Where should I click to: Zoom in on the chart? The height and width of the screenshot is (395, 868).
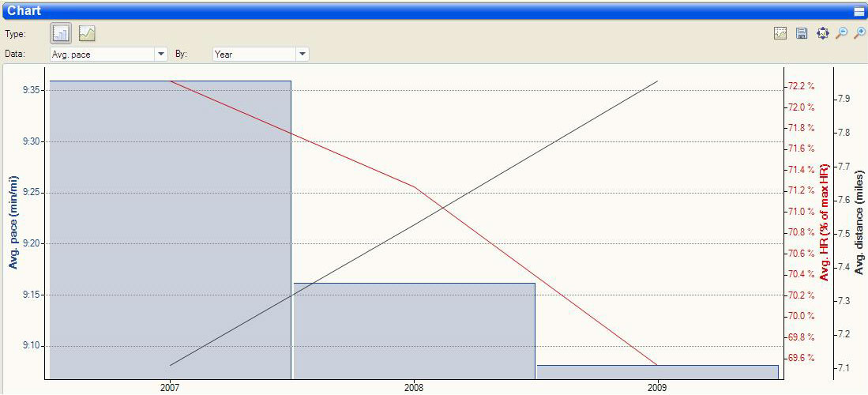859,33
